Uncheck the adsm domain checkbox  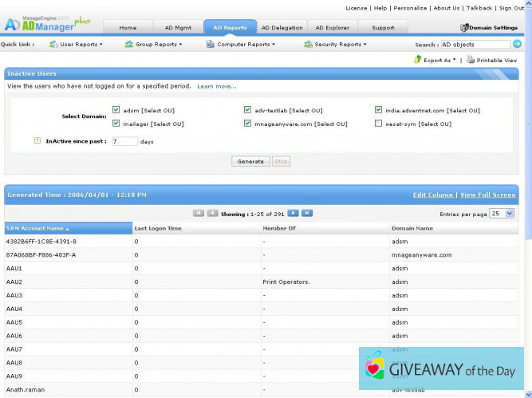click(x=116, y=110)
